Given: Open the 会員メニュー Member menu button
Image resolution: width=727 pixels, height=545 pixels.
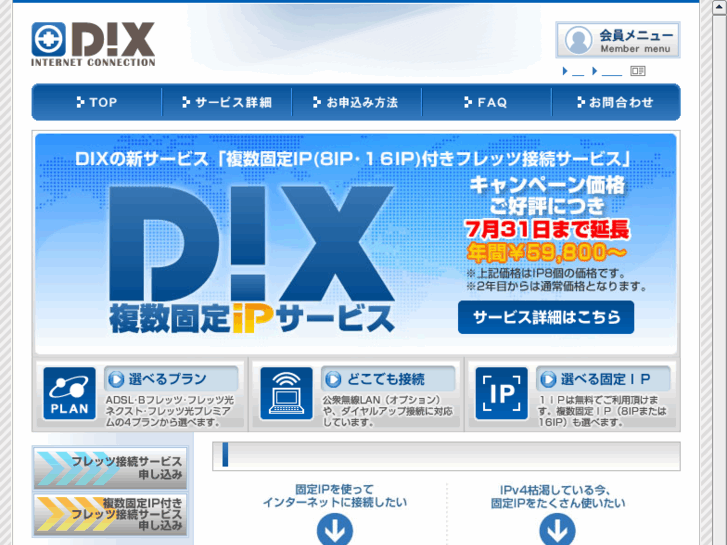Looking at the screenshot, I should tap(618, 40).
